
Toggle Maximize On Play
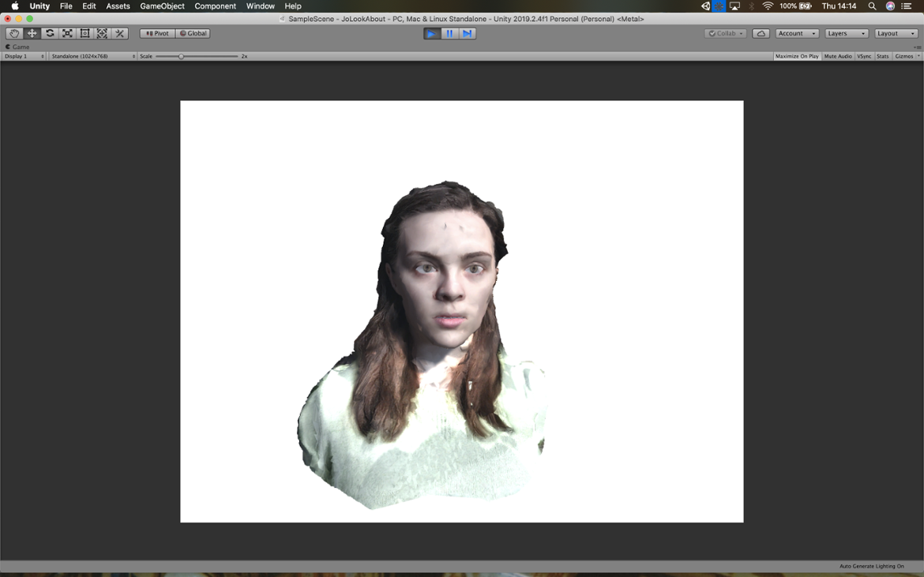pos(796,56)
